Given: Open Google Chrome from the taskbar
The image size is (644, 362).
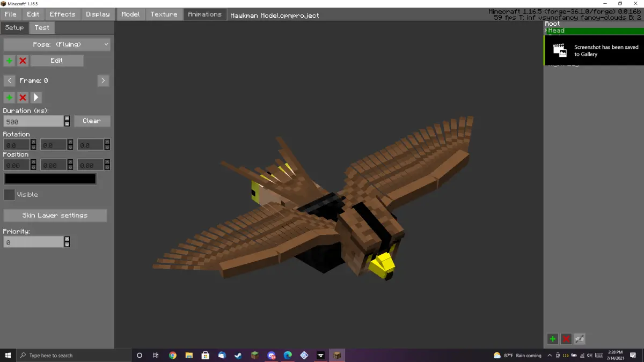Looking at the screenshot, I should click(x=172, y=356).
